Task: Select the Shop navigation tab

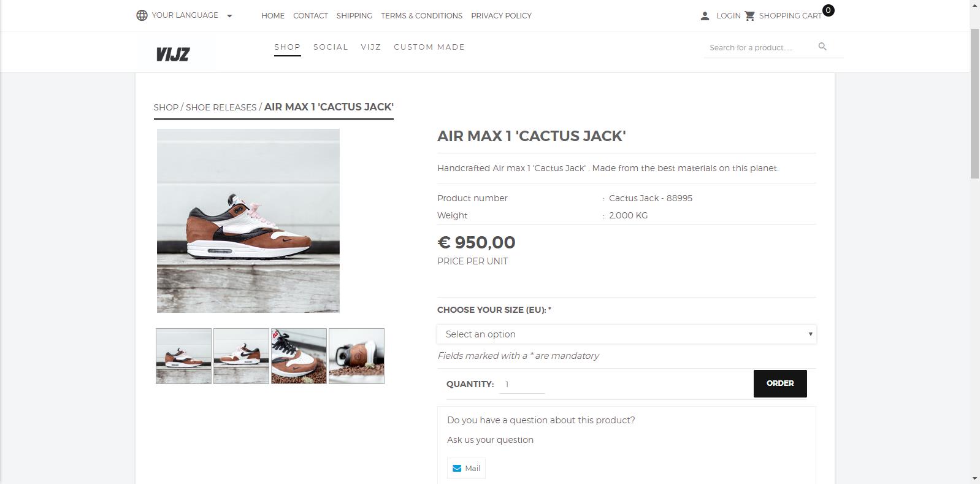Action: tap(287, 47)
